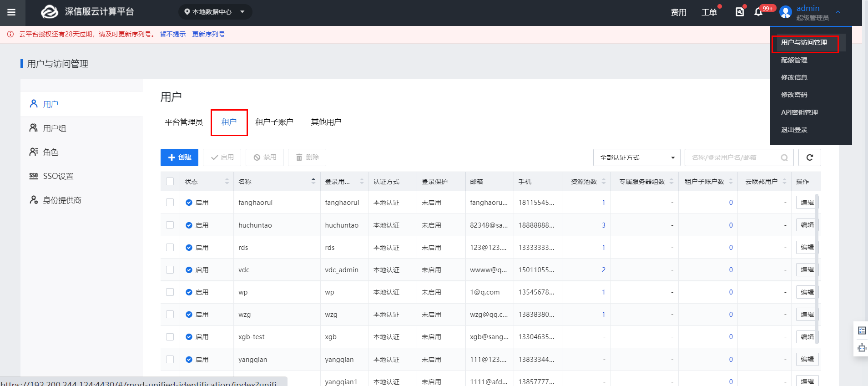
Task: Open the 本地数据中心 datacenter dropdown
Action: click(215, 12)
